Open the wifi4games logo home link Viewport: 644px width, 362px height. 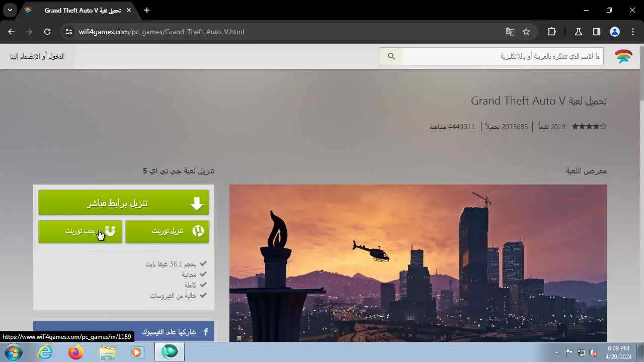point(624,56)
